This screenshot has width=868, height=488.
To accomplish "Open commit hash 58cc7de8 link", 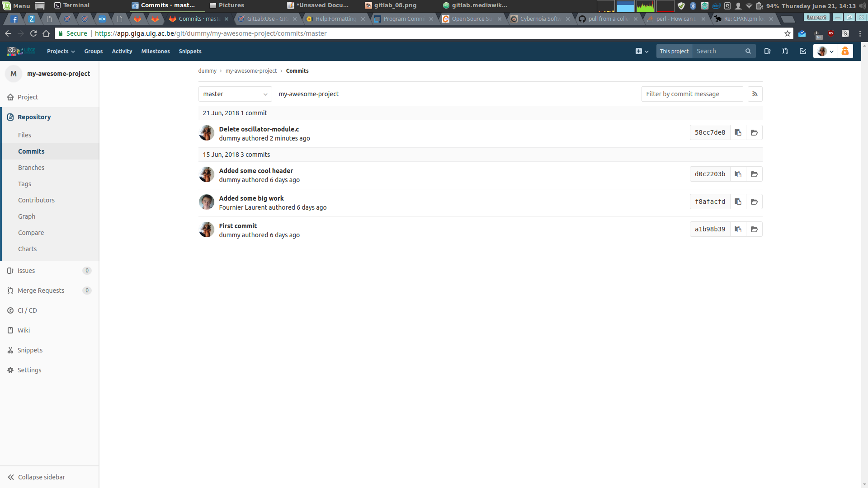I will [710, 132].
